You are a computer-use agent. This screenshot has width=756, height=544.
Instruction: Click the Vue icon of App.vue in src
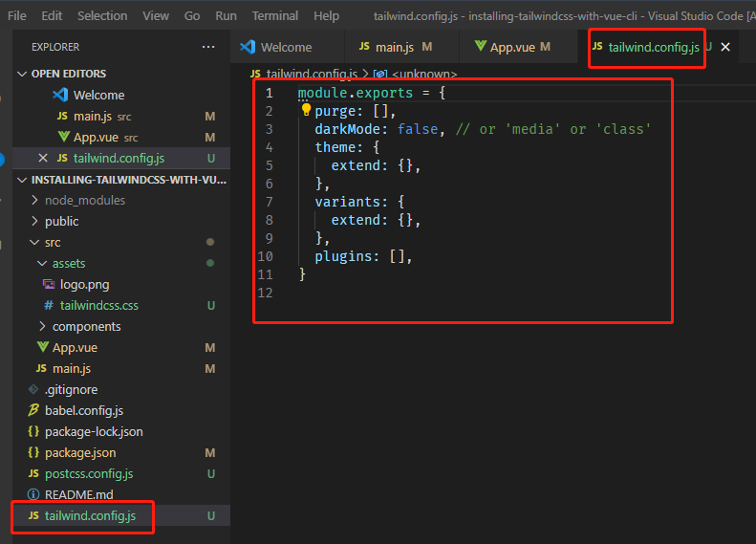click(x=42, y=347)
